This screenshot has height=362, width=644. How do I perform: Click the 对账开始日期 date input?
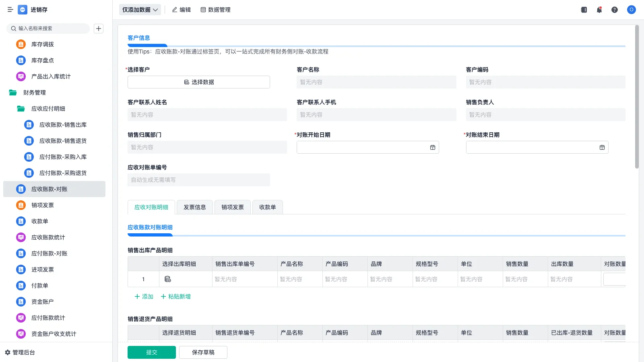point(368,147)
